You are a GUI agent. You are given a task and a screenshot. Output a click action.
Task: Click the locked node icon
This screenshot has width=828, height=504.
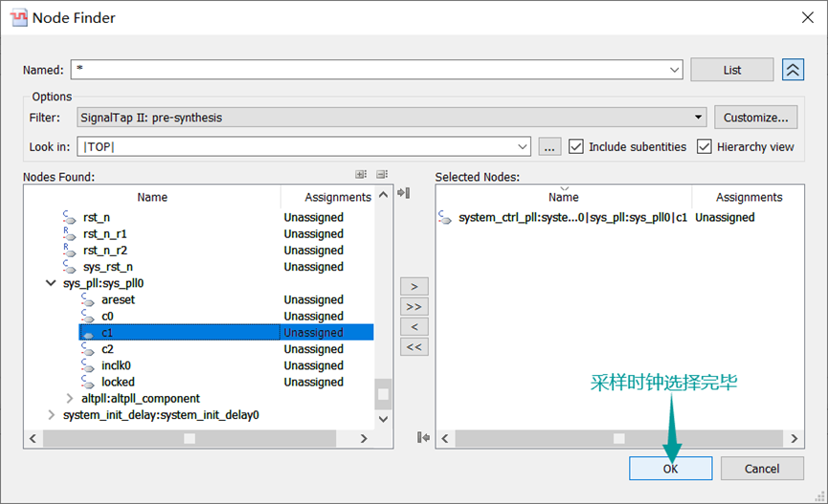coord(88,382)
